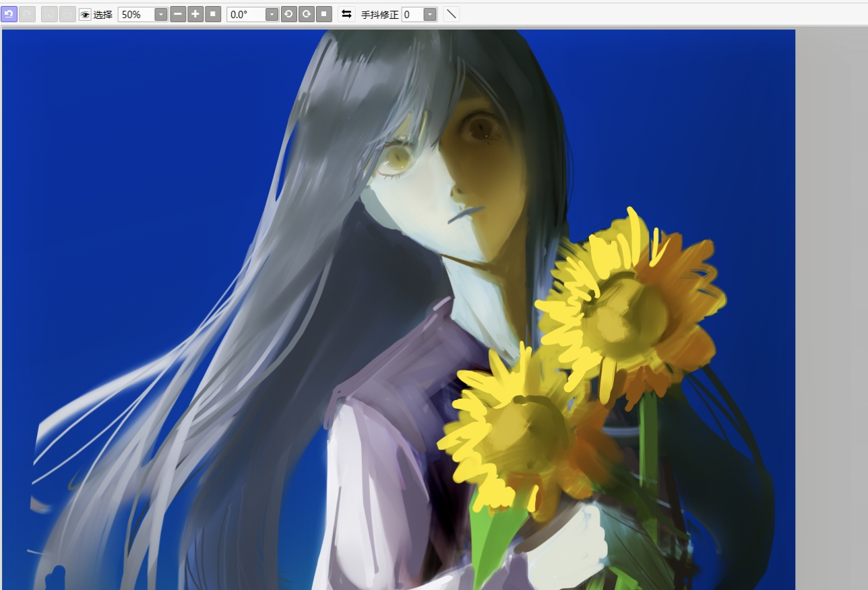Open the 手抖修正 stabilizer value dropdown
This screenshot has width=868, height=590.
430,15
